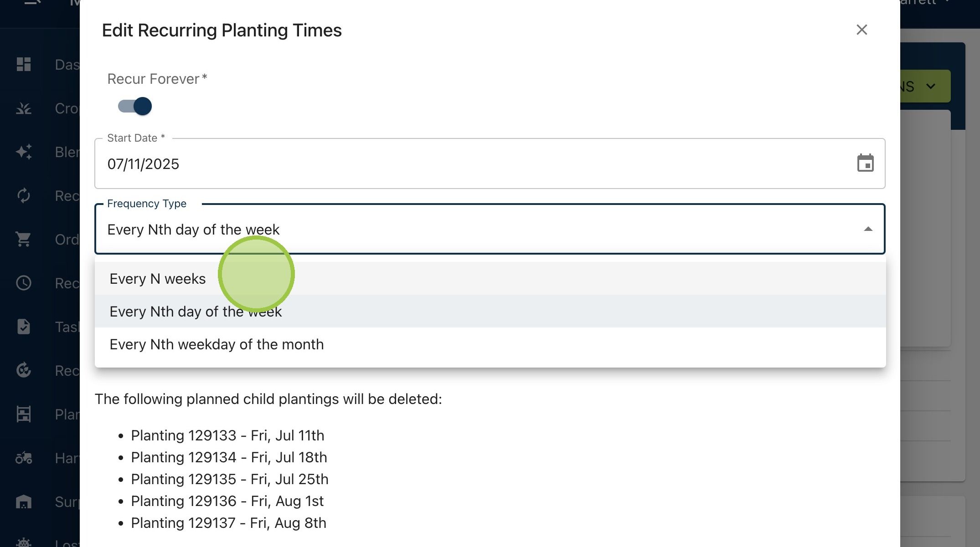This screenshot has height=547, width=980.
Task: Open the blends sparkle icon in sidebar
Action: coord(24,152)
